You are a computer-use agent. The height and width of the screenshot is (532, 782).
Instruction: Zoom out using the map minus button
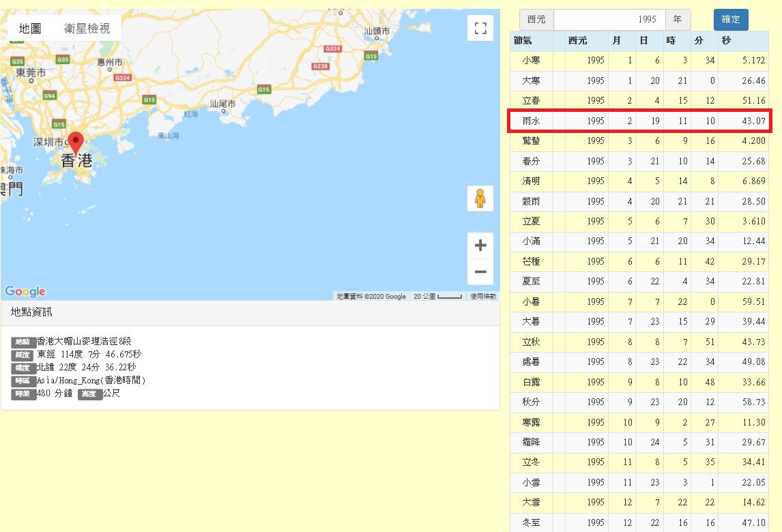(x=480, y=271)
